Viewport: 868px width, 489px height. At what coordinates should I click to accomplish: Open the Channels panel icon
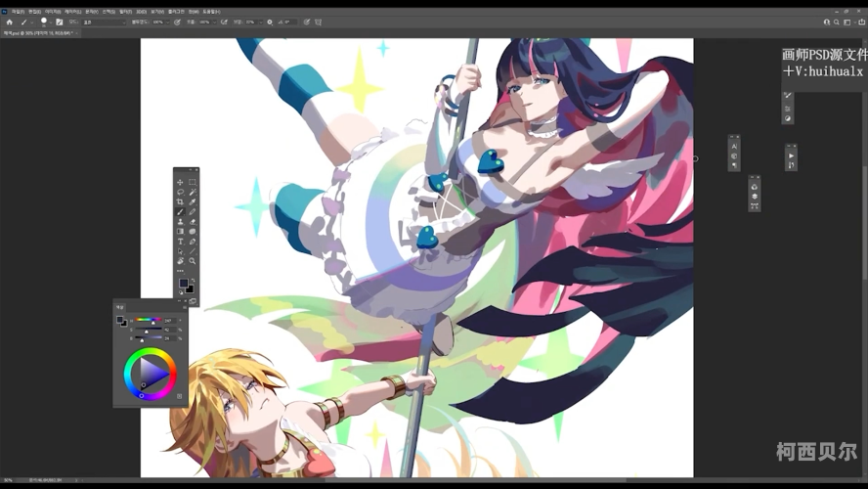coord(755,187)
